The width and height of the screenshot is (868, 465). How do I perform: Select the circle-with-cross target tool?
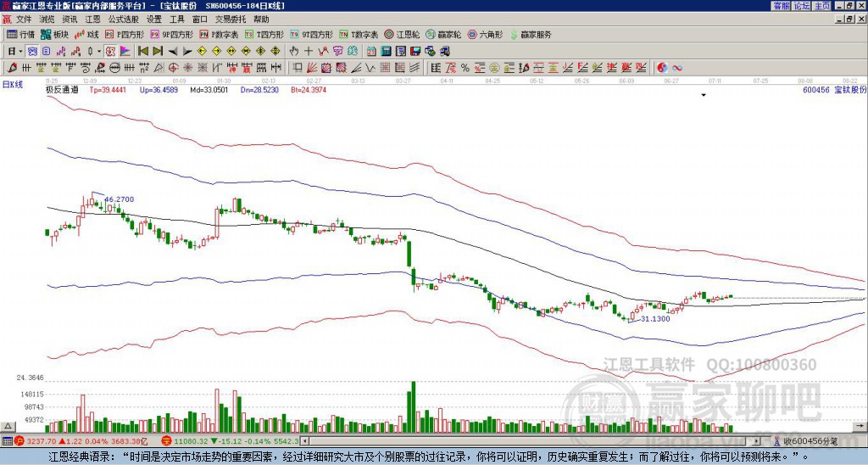click(173, 68)
